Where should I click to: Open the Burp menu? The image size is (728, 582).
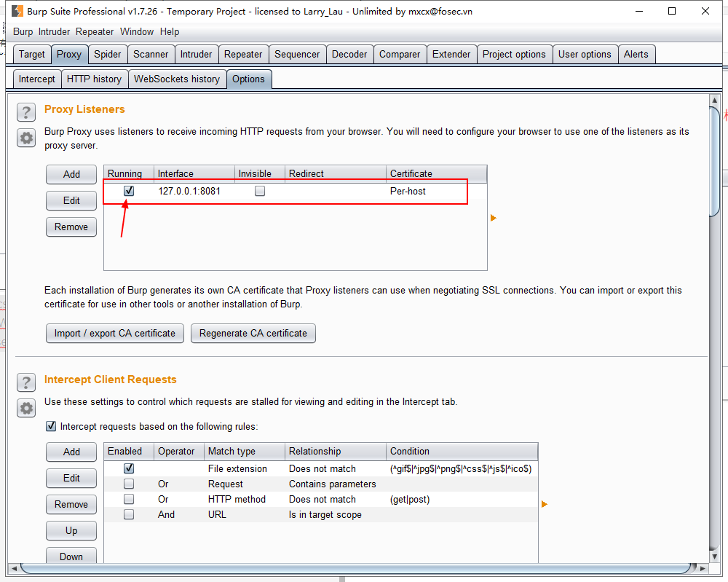23,31
